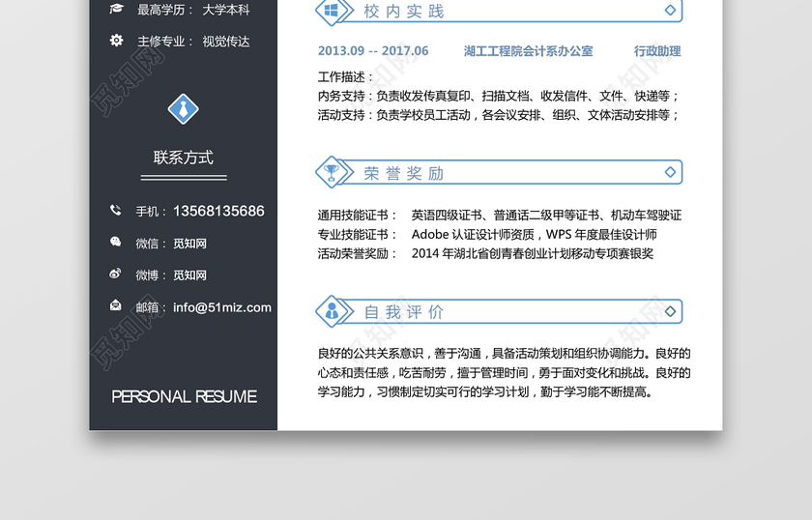Click the 内务支持 description line
This screenshot has height=520, width=812.
(498, 96)
